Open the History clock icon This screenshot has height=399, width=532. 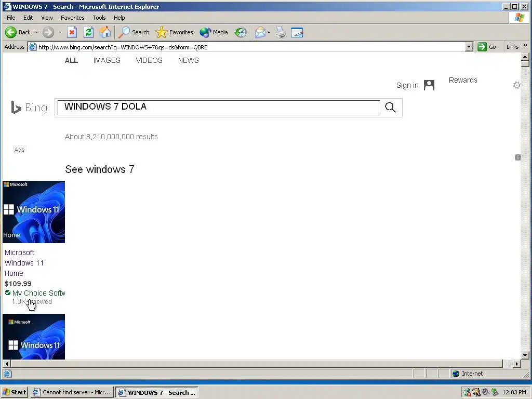tap(241, 32)
